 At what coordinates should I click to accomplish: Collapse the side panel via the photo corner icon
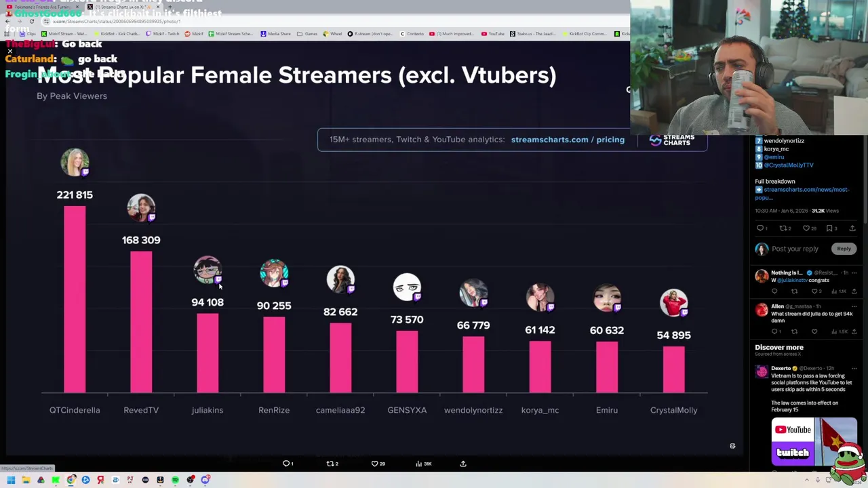click(x=732, y=446)
